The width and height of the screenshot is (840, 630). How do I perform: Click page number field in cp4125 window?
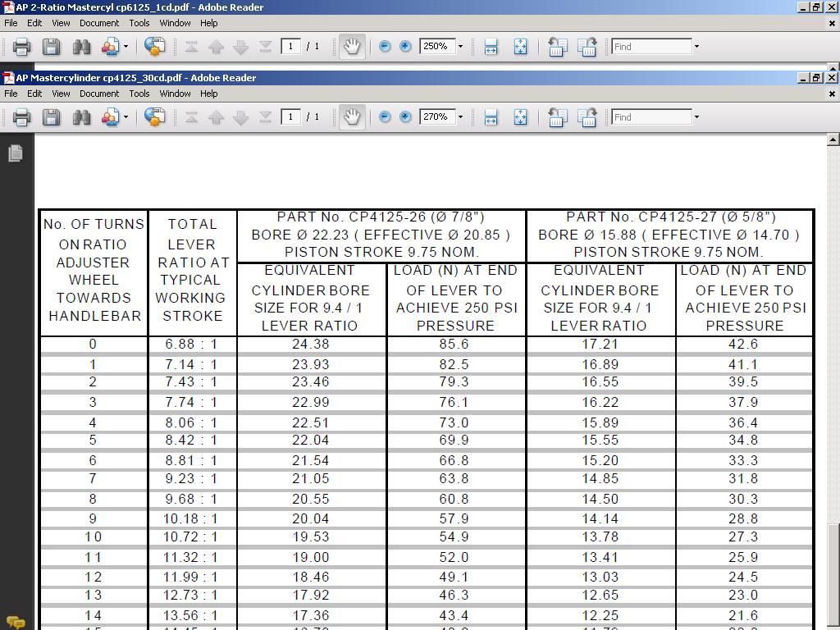pos(291,117)
